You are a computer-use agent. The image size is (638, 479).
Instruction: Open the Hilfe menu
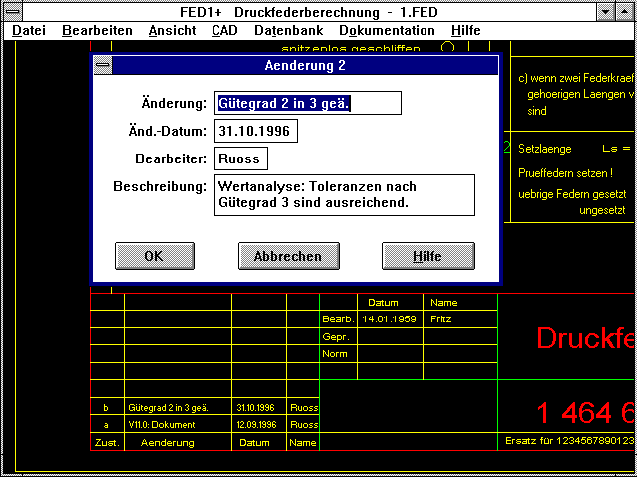[465, 31]
